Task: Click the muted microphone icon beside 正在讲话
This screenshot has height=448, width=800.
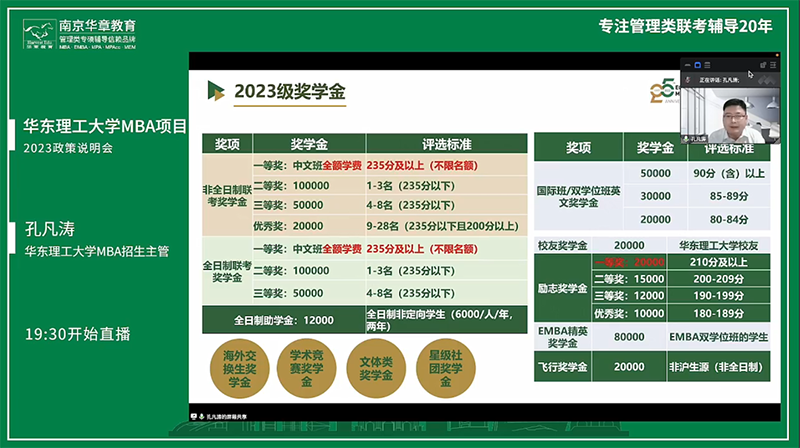Action: pos(688,80)
